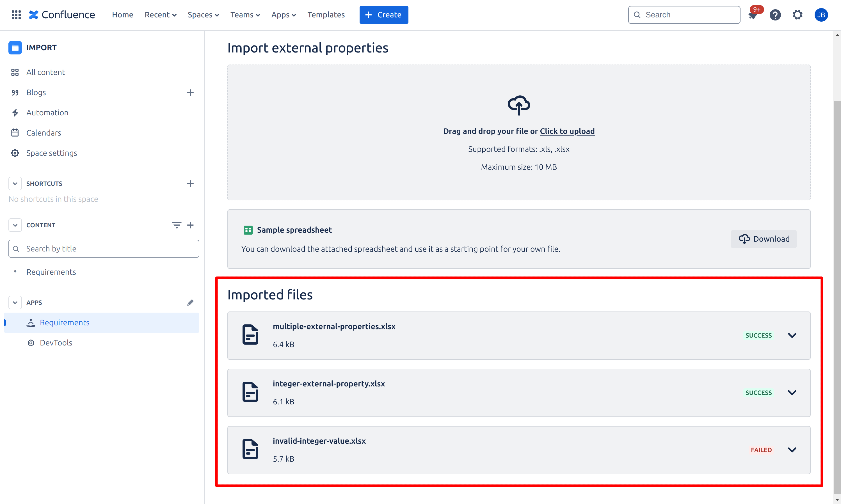841x504 pixels.
Task: Open the help question mark icon
Action: pyautogui.click(x=775, y=15)
